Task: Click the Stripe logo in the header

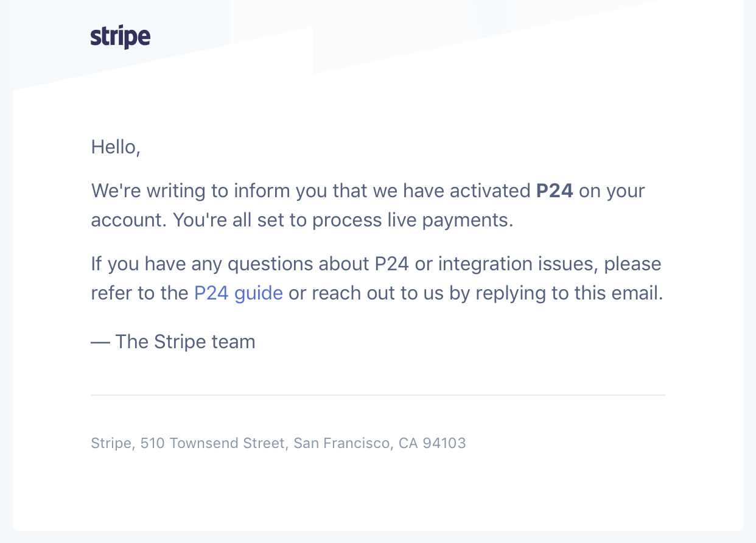Action: (121, 38)
